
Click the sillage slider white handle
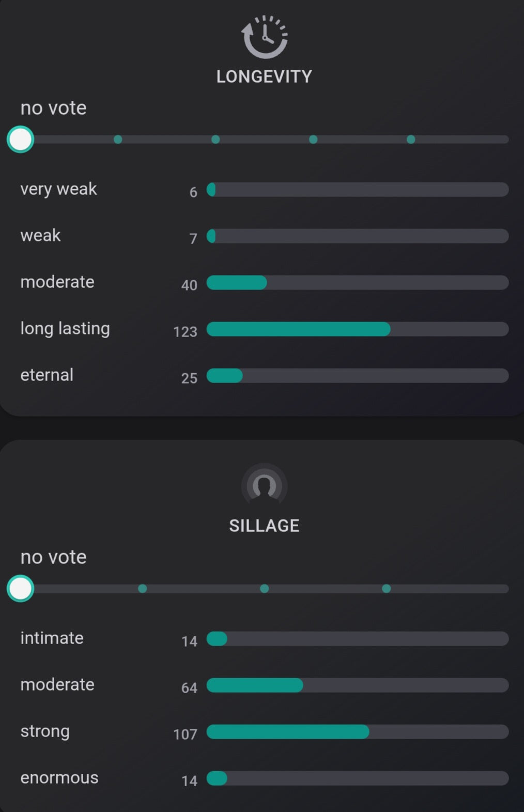point(21,589)
